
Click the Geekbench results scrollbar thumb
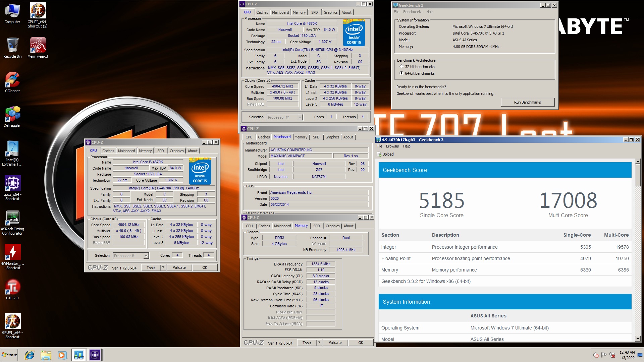638,175
